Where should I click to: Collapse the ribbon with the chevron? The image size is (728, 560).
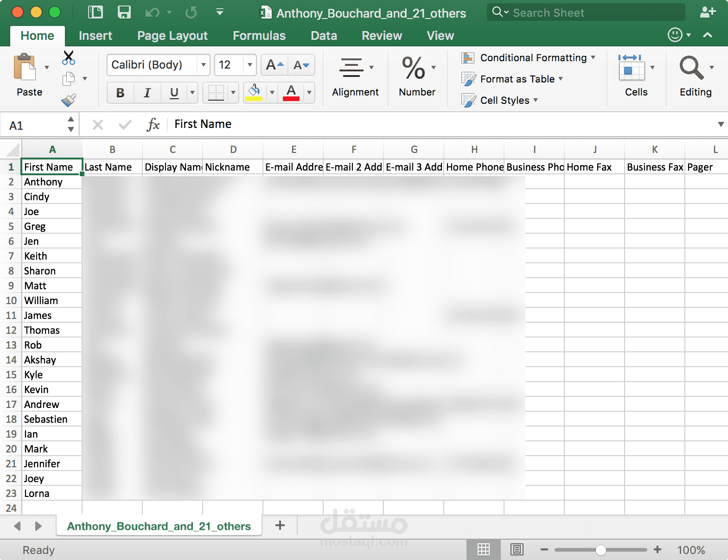(708, 35)
